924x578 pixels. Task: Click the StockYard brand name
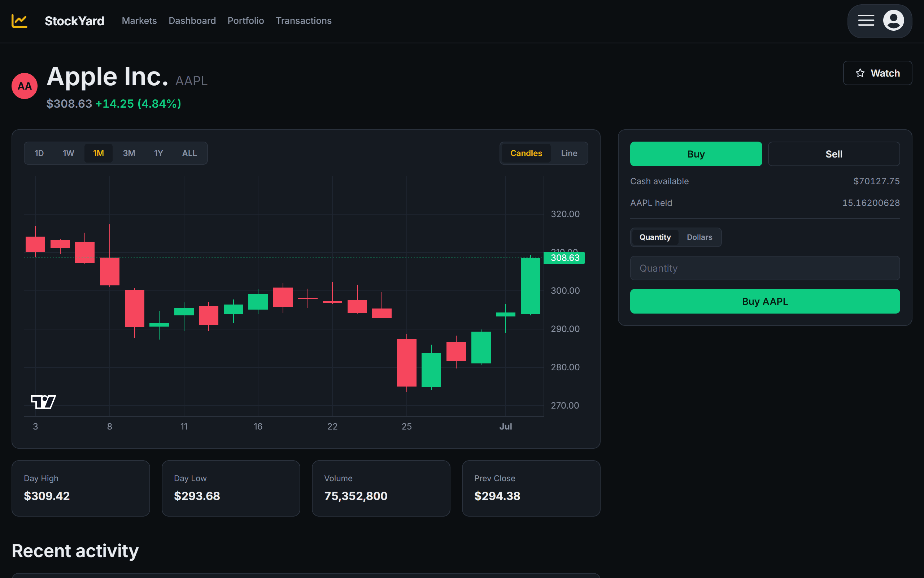click(74, 21)
